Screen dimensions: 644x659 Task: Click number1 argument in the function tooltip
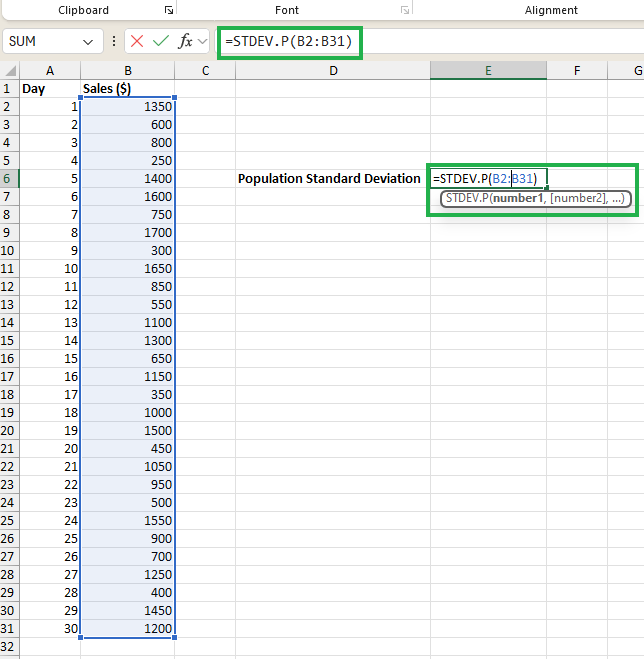click(517, 198)
